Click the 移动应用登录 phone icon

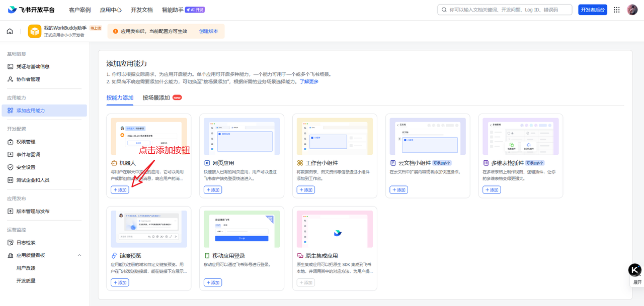point(207,256)
